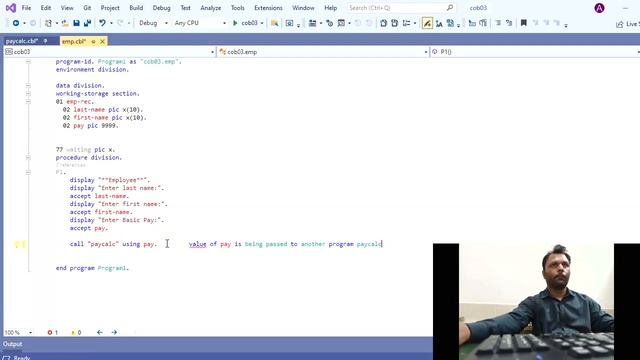Screen dimensions: 640x360
Task: Click the Output panel header
Action: click(12, 344)
